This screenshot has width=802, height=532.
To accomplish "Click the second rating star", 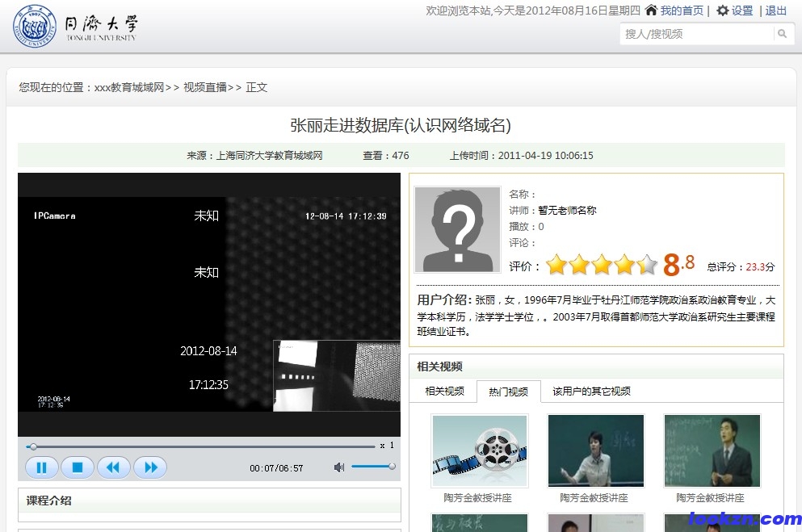I will click(579, 265).
